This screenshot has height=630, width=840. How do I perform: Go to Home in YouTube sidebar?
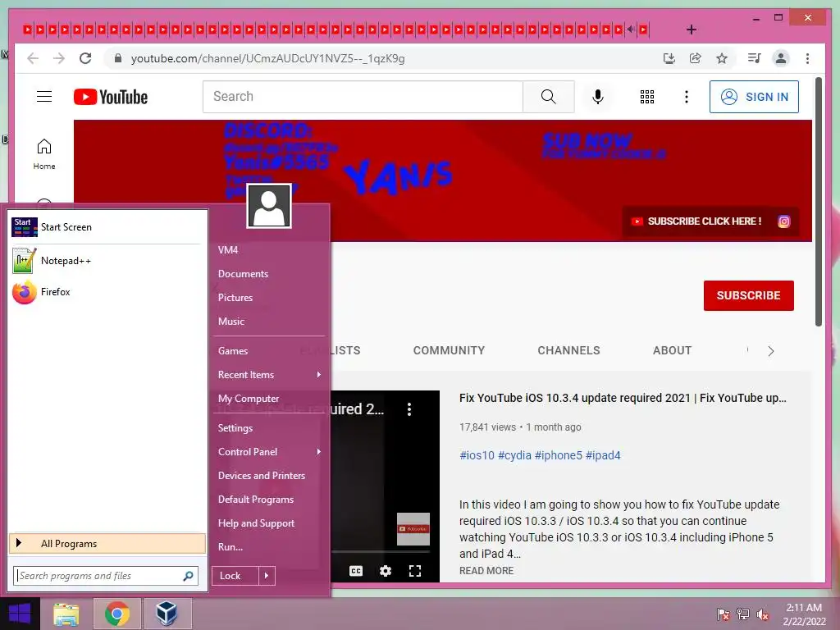[x=44, y=154]
